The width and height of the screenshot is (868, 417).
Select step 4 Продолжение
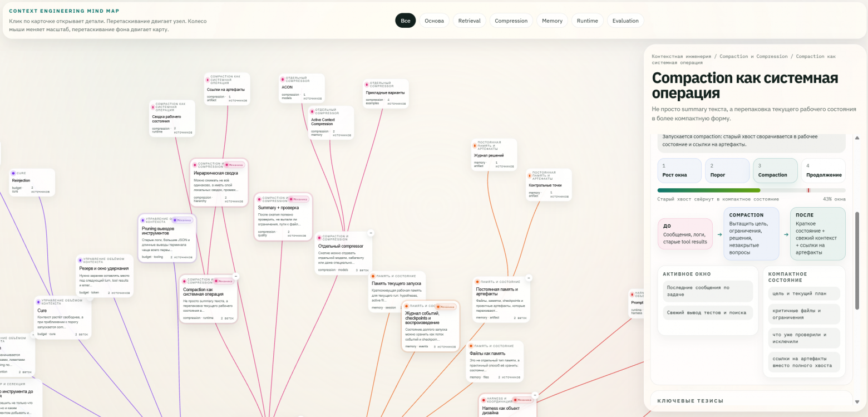823,170
